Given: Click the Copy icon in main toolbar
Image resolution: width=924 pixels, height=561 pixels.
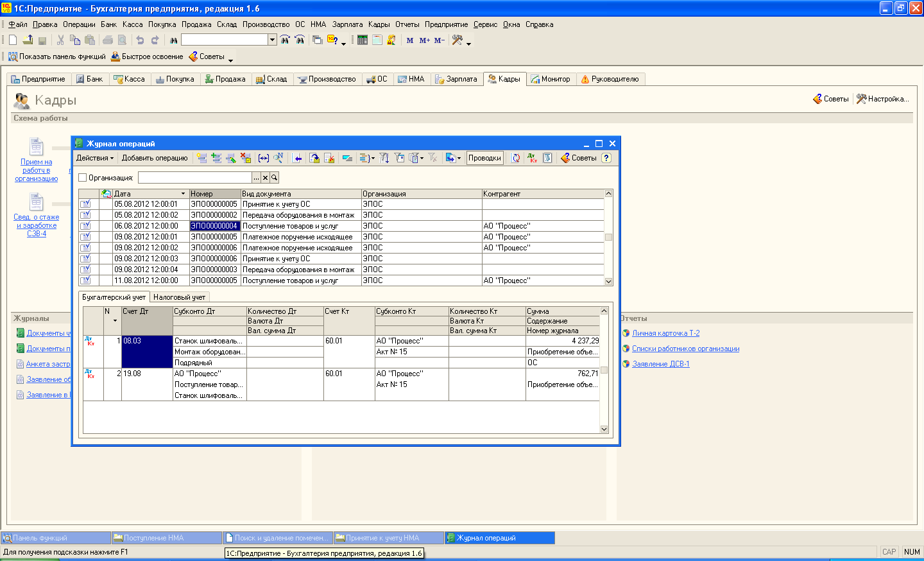Looking at the screenshot, I should tap(75, 40).
